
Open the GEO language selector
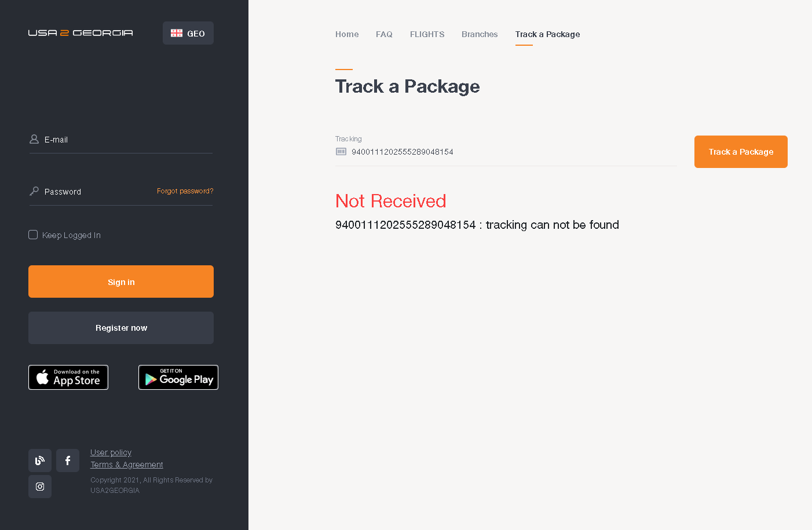[188, 33]
